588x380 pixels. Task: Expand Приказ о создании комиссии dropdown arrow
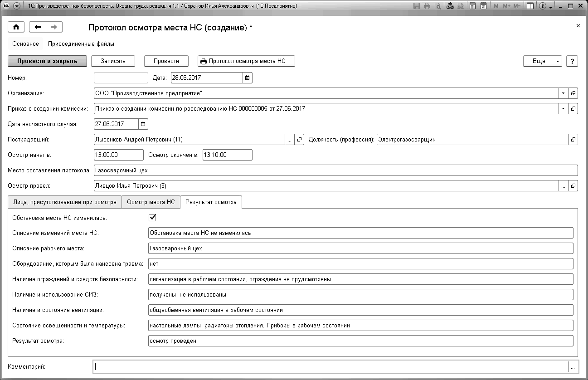564,108
